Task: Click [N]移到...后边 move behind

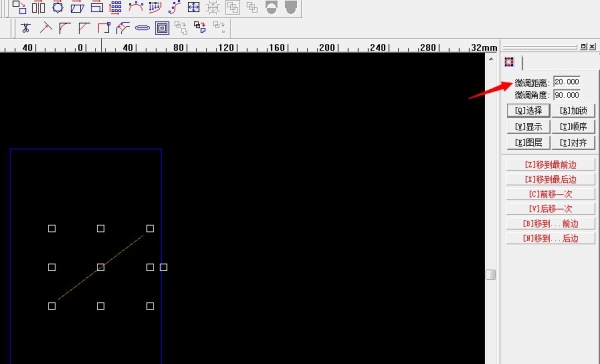Action: coord(550,238)
